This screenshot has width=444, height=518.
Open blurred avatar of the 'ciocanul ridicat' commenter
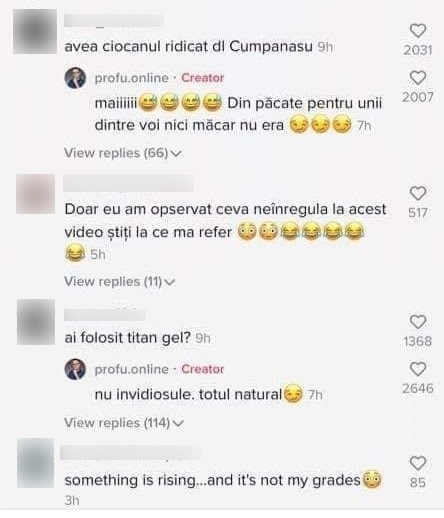point(35,31)
